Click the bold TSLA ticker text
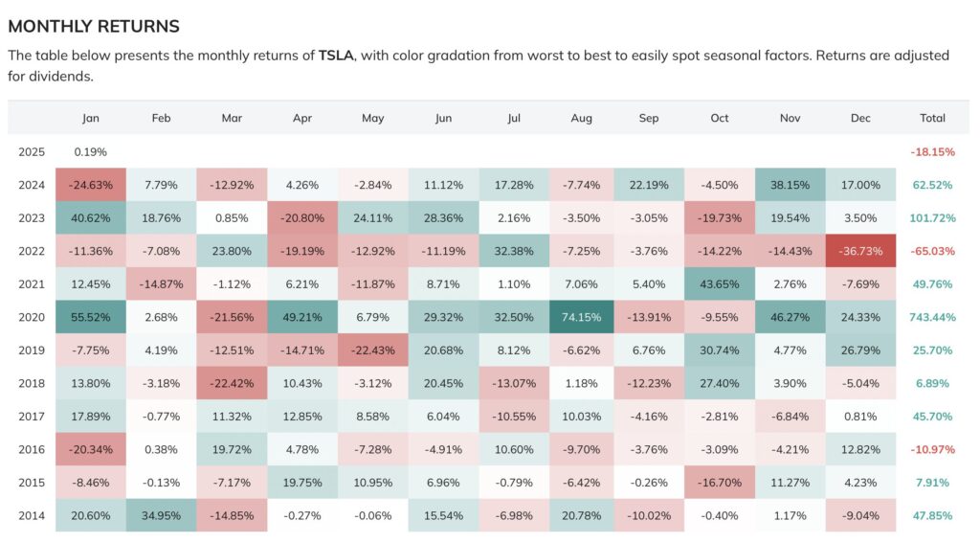980x543 pixels. pos(336,56)
